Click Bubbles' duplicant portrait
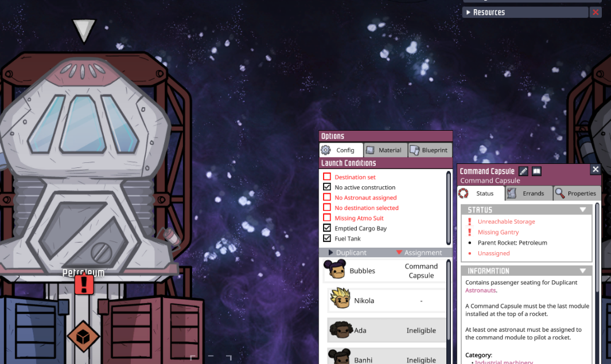 click(x=336, y=270)
